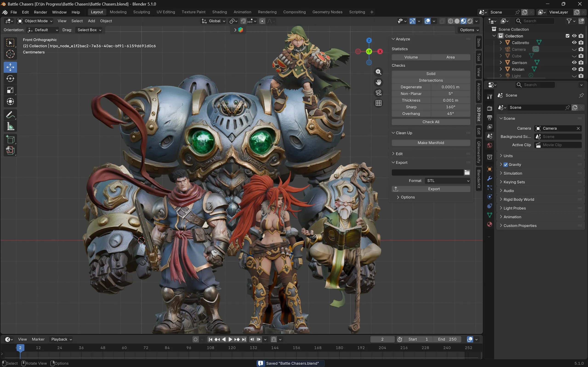Click the Volume statistics button
This screenshot has height=367, width=588.
click(x=411, y=57)
